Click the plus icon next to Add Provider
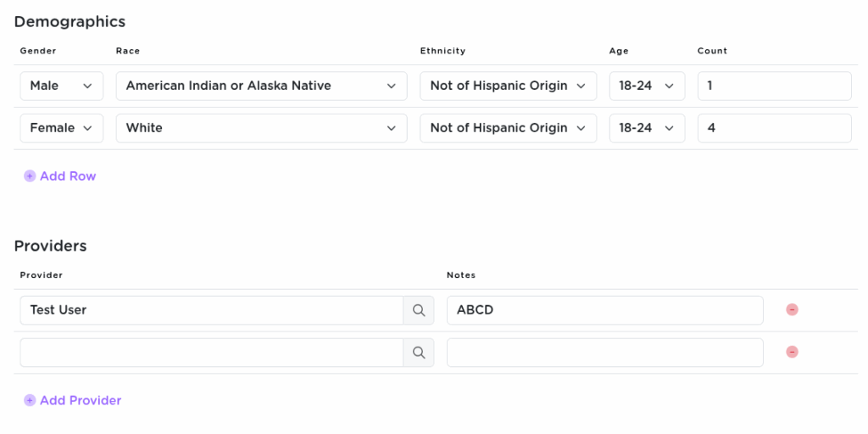The width and height of the screenshot is (868, 434). click(x=30, y=400)
